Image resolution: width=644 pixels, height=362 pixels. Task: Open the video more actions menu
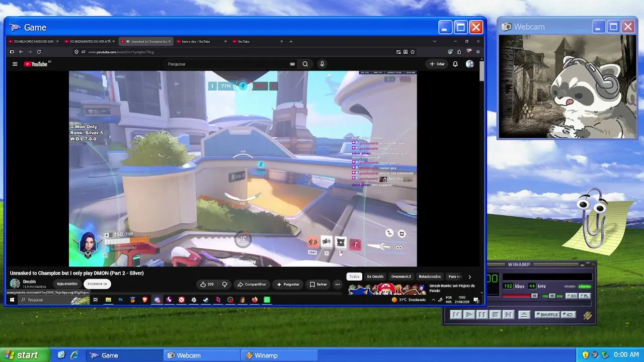(x=338, y=284)
